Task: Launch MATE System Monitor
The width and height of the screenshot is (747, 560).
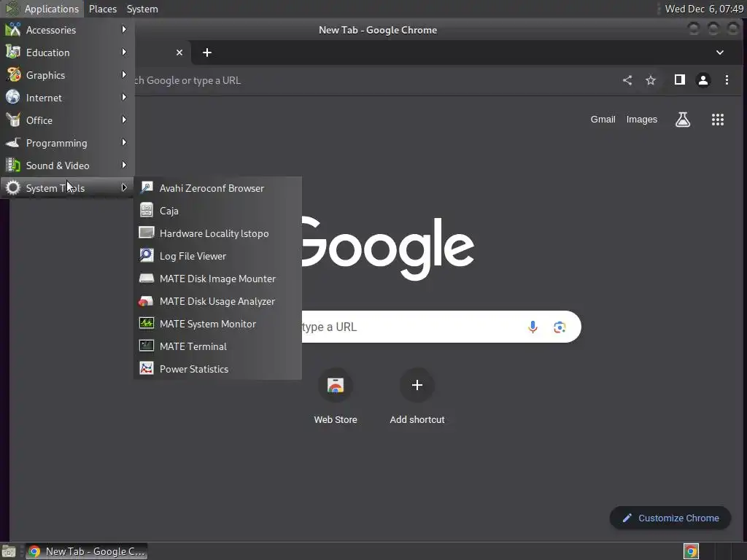Action: 217,324
